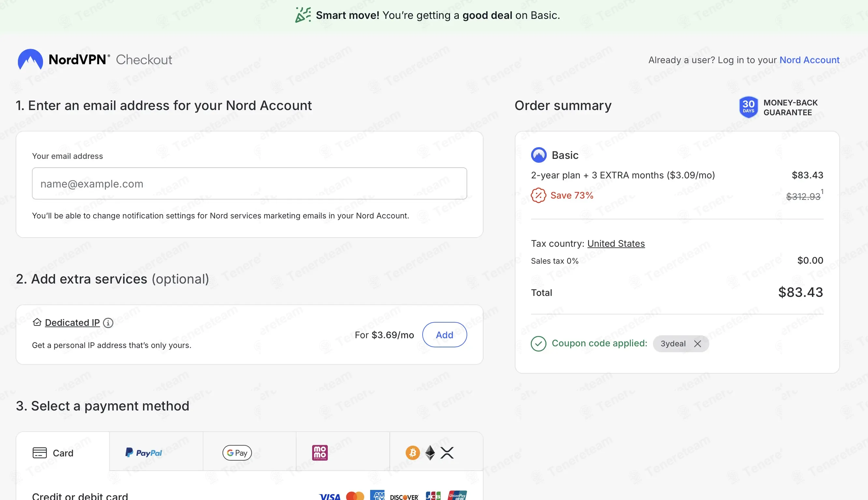Click the 30 days money-back shield badge
The image size is (868, 500).
748,107
